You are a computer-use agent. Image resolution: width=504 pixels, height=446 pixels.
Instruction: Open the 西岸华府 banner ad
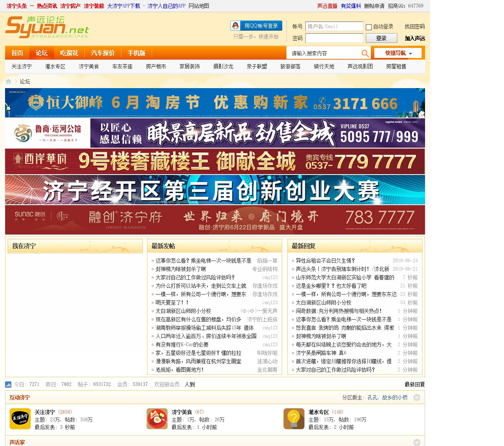pyautogui.click(x=215, y=162)
